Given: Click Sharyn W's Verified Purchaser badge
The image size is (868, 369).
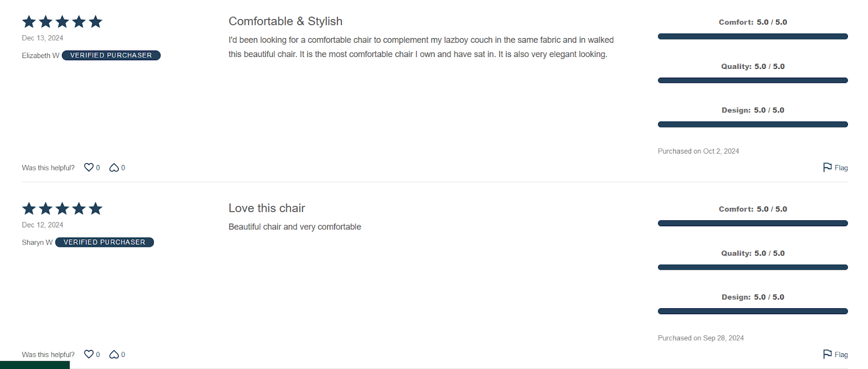Looking at the screenshot, I should coord(105,242).
